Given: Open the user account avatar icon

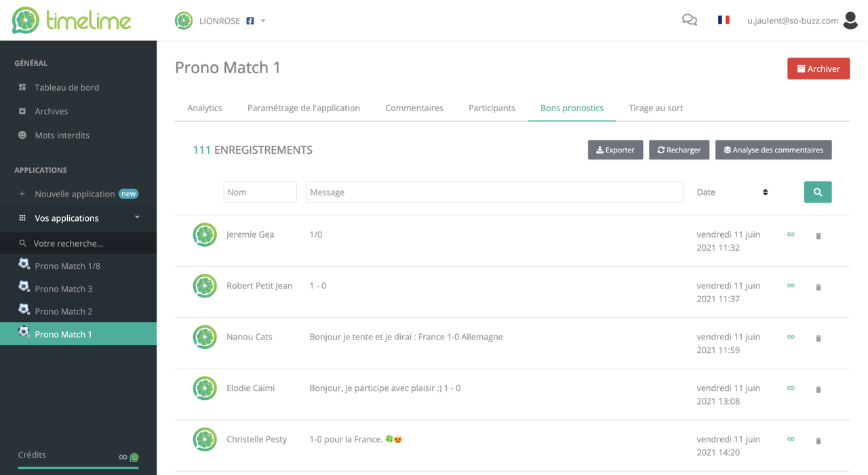Looking at the screenshot, I should pyautogui.click(x=850, y=20).
